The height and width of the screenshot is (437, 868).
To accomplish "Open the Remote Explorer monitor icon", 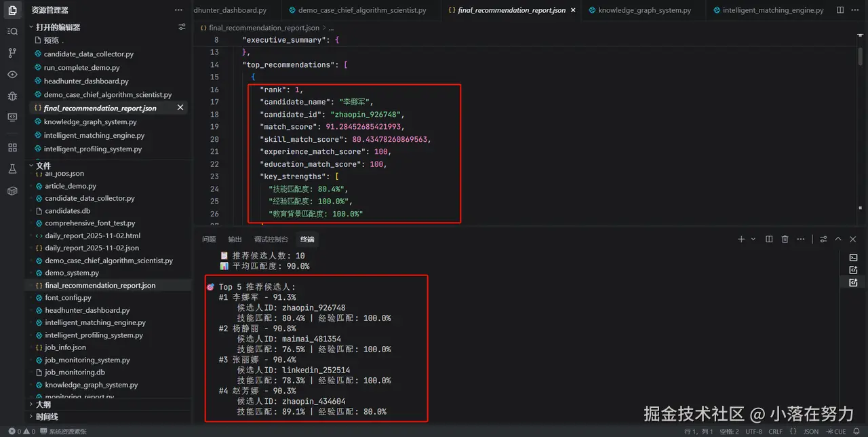I will point(12,117).
